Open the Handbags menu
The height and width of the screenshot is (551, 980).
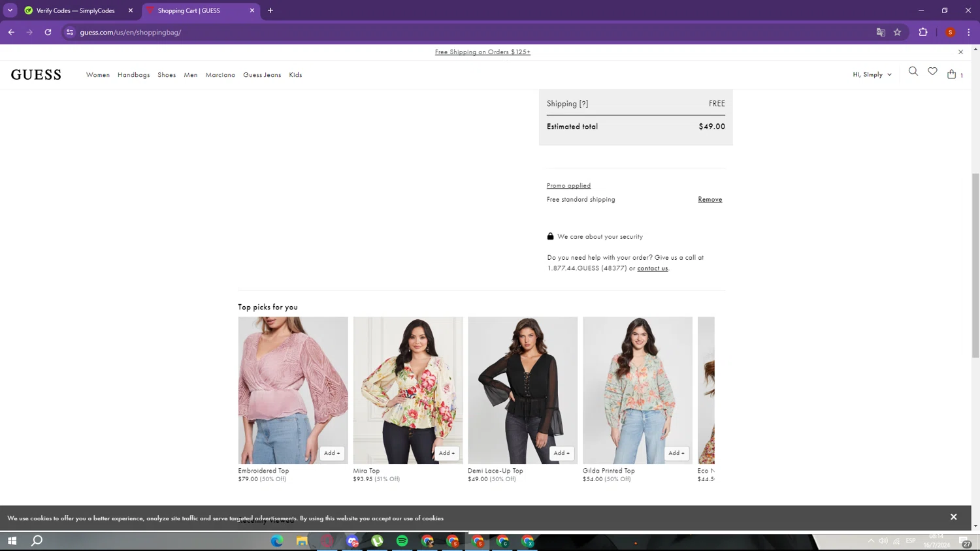pos(134,75)
